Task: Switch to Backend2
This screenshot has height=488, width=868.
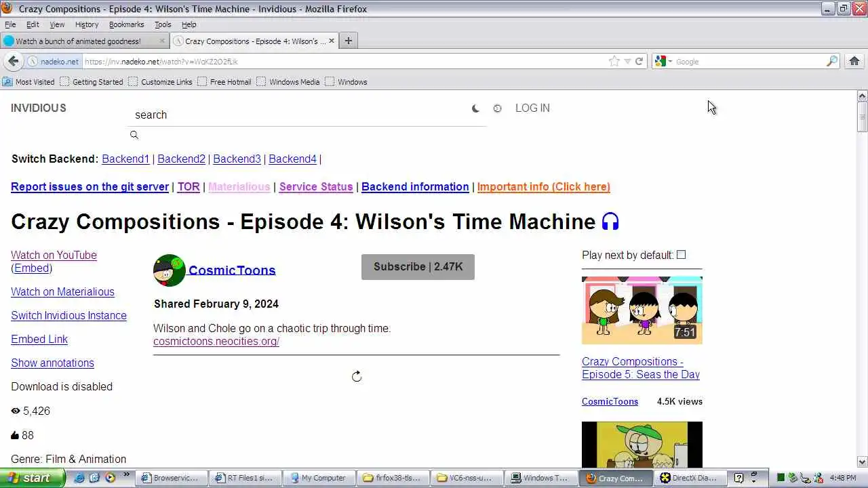Action: pos(181,159)
